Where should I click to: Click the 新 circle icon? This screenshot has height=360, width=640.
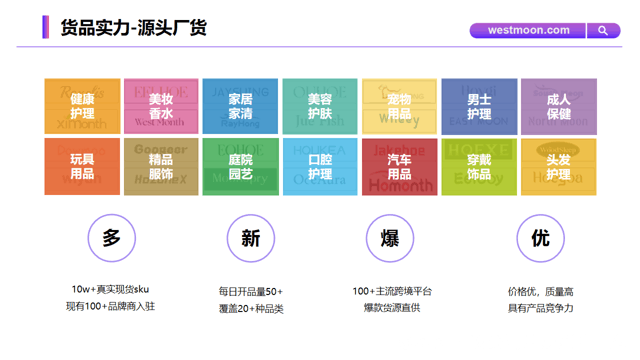tap(251, 238)
